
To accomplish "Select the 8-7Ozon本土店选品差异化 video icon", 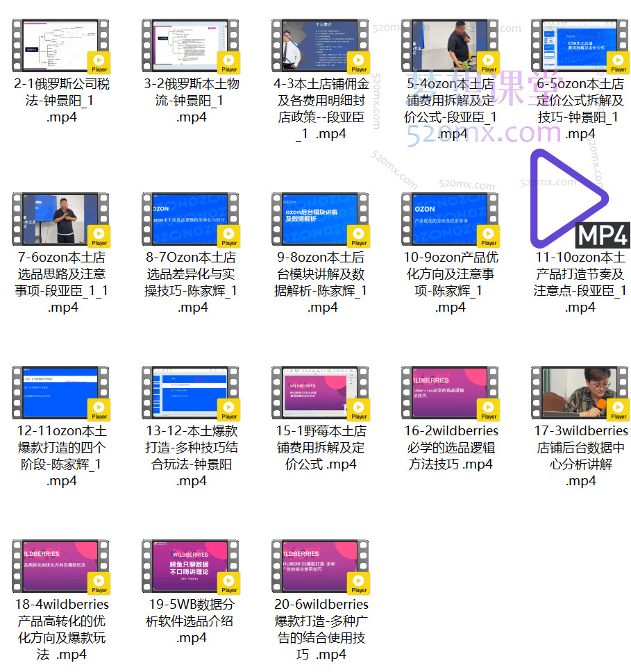I will coord(191,219).
